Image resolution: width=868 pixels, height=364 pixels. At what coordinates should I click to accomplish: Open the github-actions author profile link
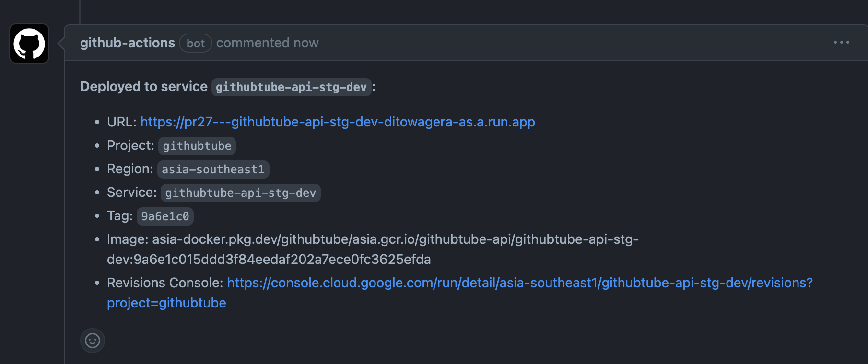point(127,43)
